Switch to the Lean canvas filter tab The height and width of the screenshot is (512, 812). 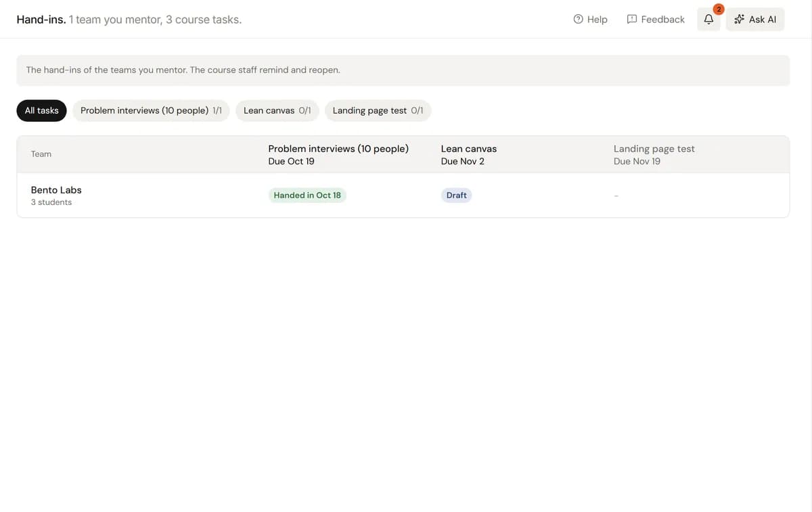(x=277, y=110)
